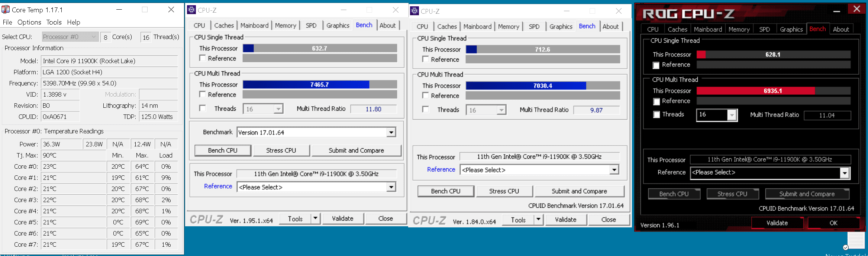The width and height of the screenshot is (868, 256).
Task: Open Tools arrow dropdown in CPU-Z 1.84.0
Action: (538, 220)
